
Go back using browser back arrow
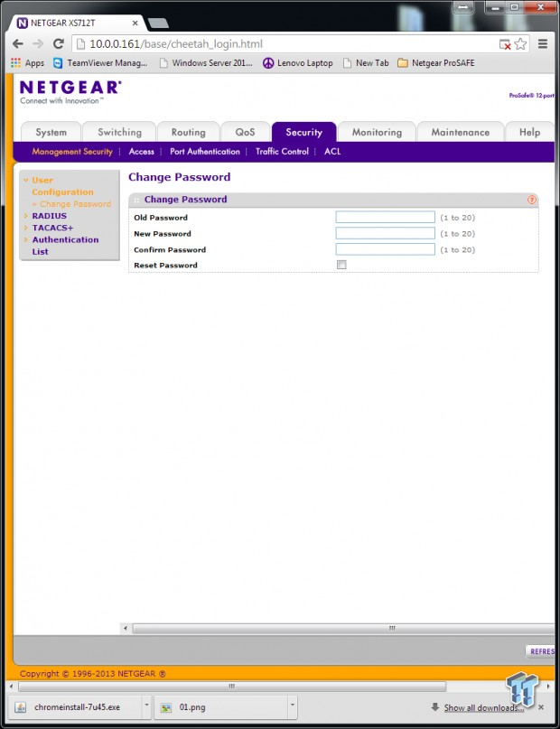coord(18,44)
